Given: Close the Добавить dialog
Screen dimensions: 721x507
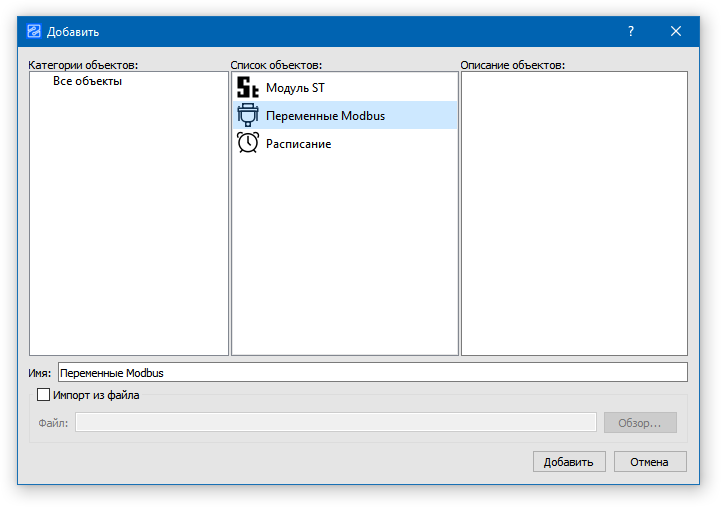Looking at the screenshot, I should [x=675, y=31].
